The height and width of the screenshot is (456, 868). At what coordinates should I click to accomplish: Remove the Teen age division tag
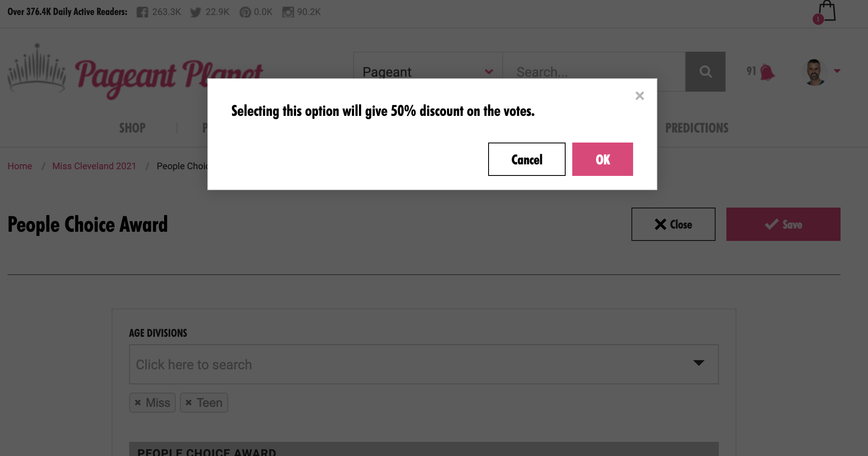(189, 403)
